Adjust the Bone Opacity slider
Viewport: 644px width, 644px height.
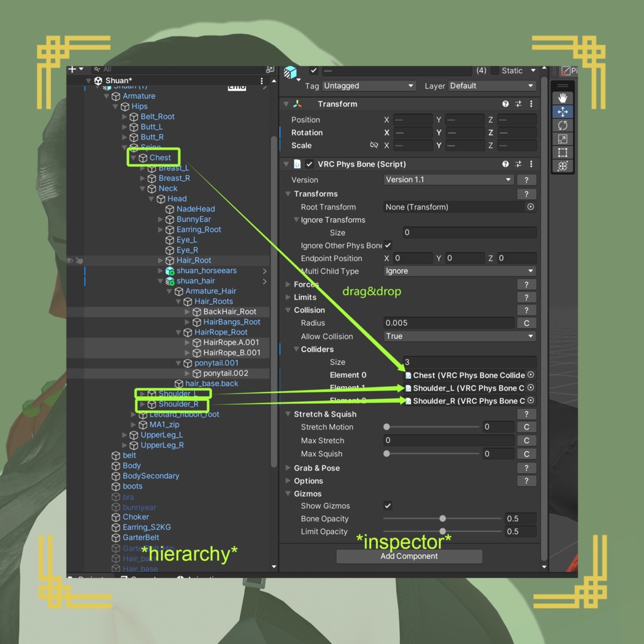[442, 518]
